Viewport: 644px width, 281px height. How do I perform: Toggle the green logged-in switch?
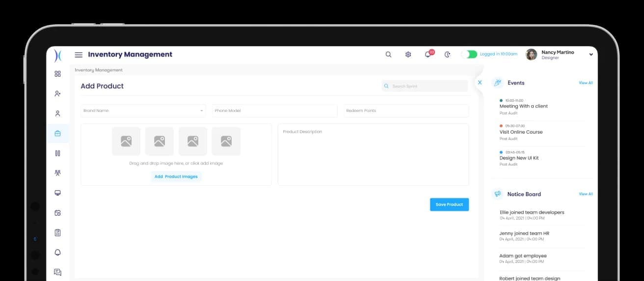(x=470, y=54)
